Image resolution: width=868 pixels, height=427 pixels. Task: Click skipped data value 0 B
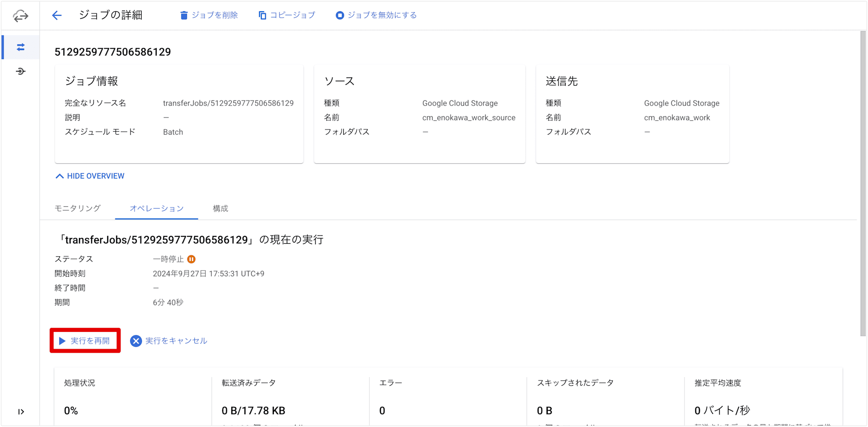(x=545, y=411)
